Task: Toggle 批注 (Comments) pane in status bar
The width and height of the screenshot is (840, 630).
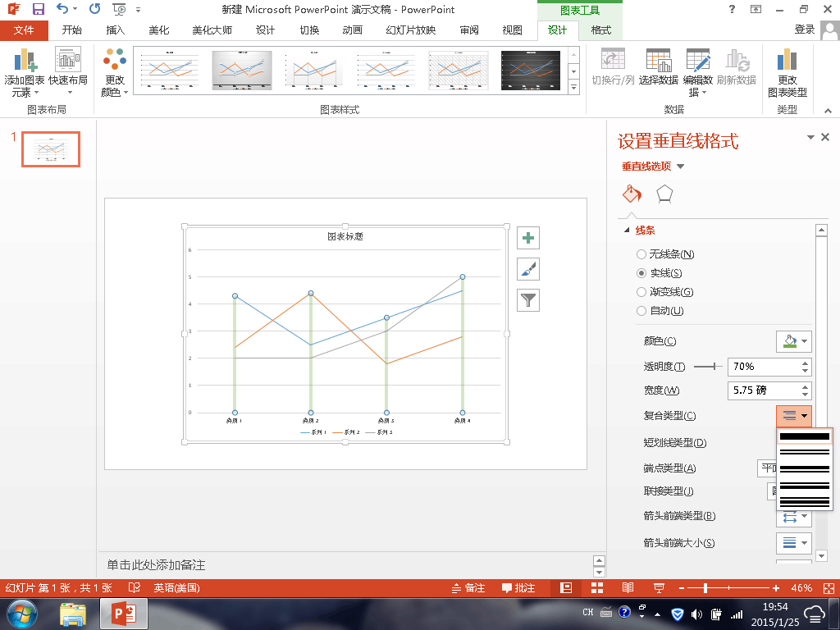Action: (518, 587)
